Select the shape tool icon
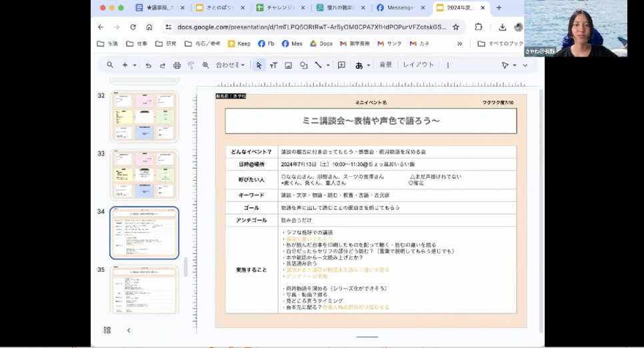 (303, 65)
